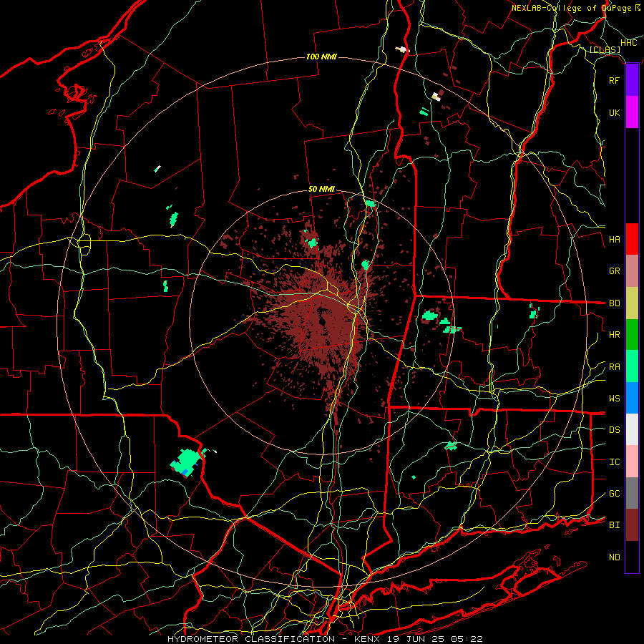Click the 'HA' legend label text

coord(614,240)
